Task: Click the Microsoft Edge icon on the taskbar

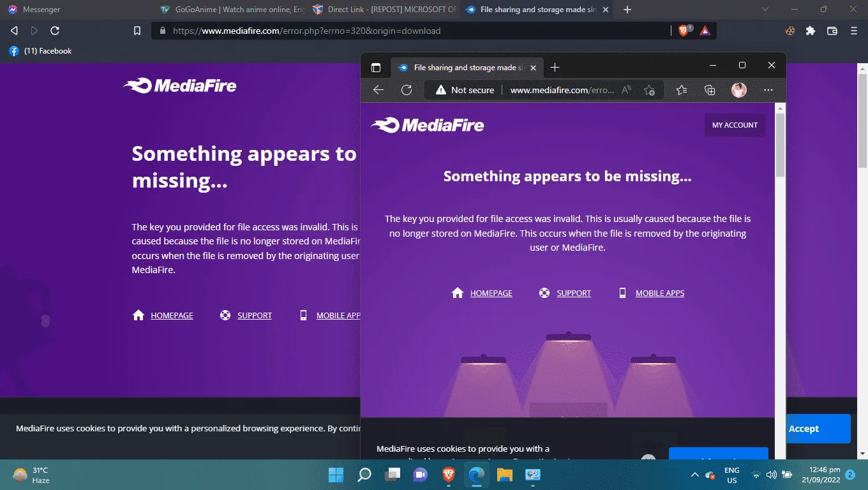Action: click(477, 475)
